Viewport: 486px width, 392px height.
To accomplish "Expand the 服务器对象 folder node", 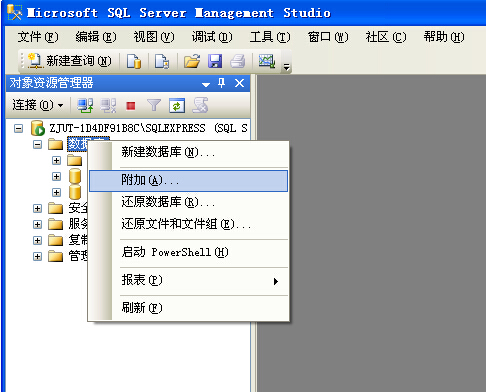I will coord(37,224).
